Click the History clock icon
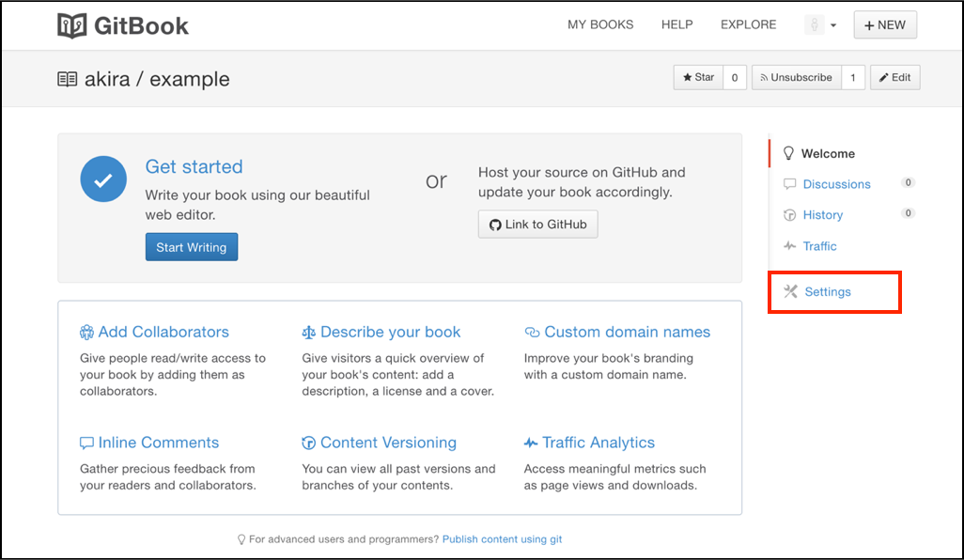The height and width of the screenshot is (560, 964). [x=789, y=214]
